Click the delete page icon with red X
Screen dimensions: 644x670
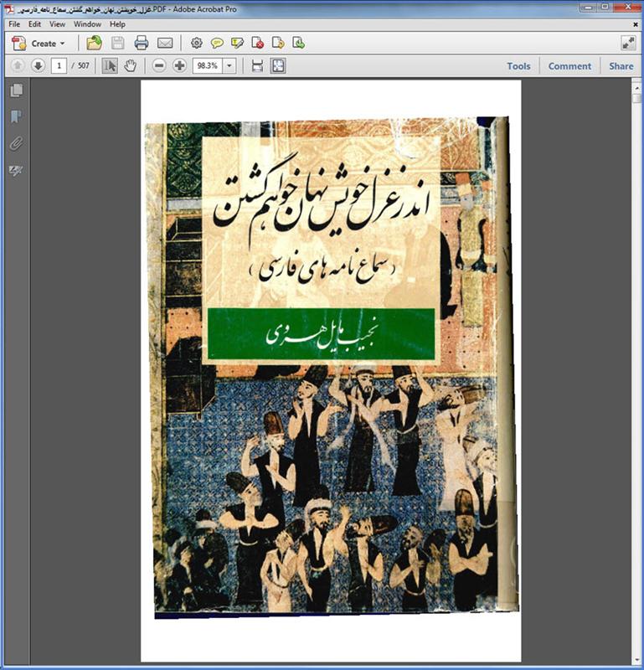click(258, 44)
